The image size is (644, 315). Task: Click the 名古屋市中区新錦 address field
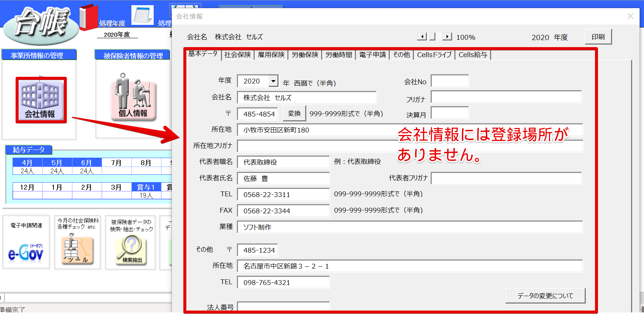point(410,266)
